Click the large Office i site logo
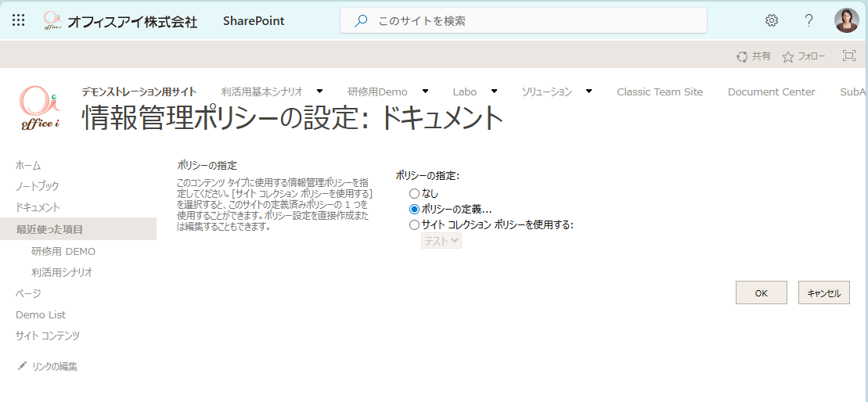Image resolution: width=868 pixels, height=402 pixels. [41, 107]
